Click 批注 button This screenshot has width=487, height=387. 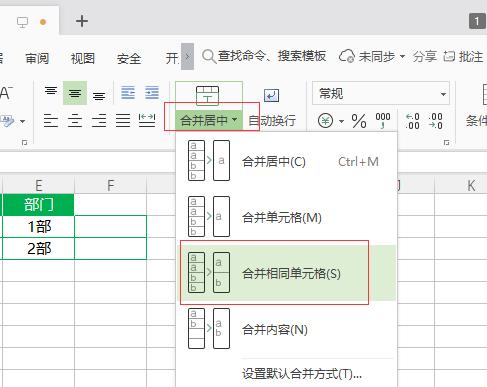(x=463, y=56)
